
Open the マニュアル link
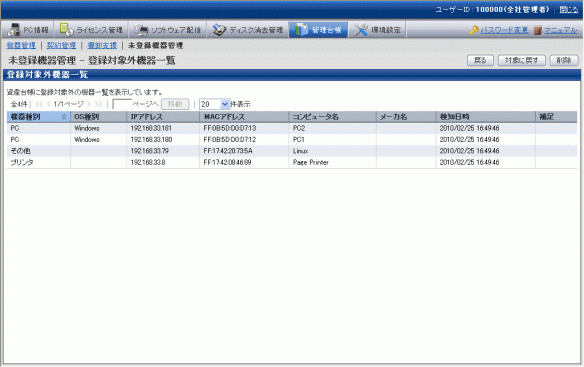point(561,30)
